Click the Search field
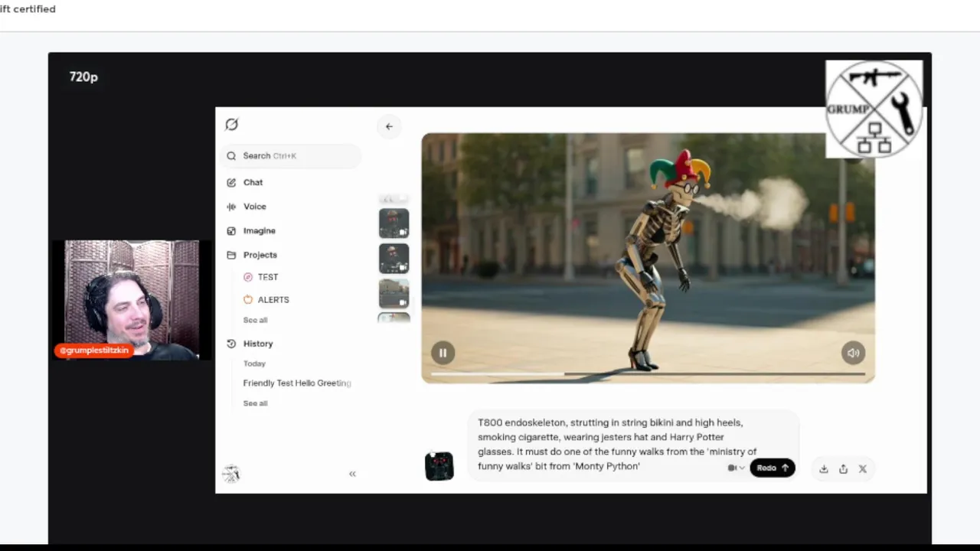This screenshot has width=980, height=551. pyautogui.click(x=291, y=155)
